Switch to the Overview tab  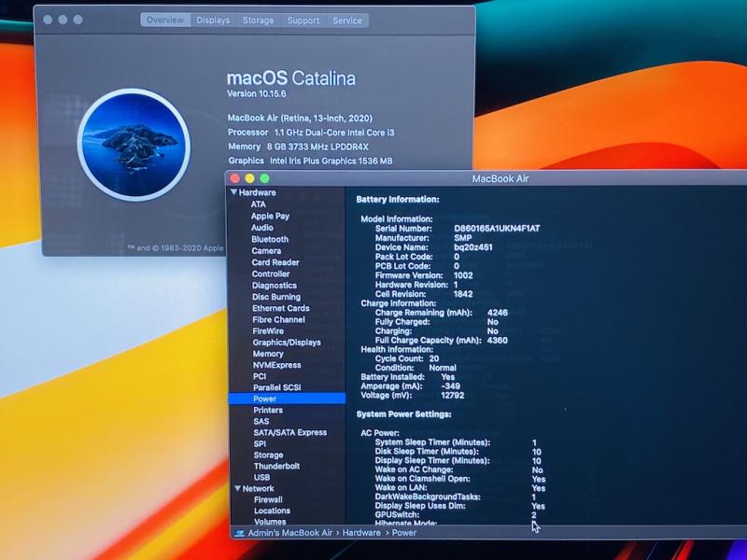tap(165, 20)
